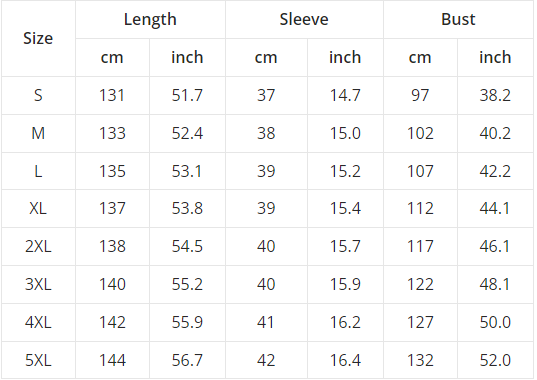Screen dimensions: 537x380
Task: Click the 2XL size row label
Action: pyautogui.click(x=38, y=246)
